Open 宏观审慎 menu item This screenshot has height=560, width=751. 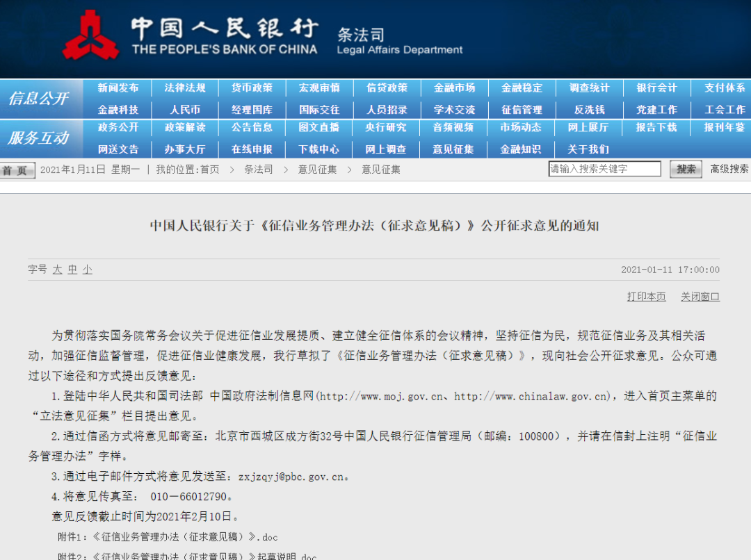click(319, 88)
